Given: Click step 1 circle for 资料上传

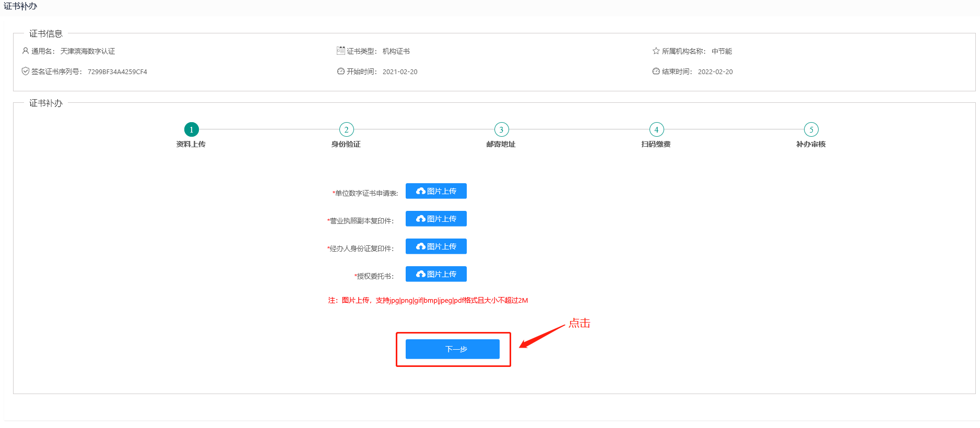Looking at the screenshot, I should pyautogui.click(x=191, y=129).
